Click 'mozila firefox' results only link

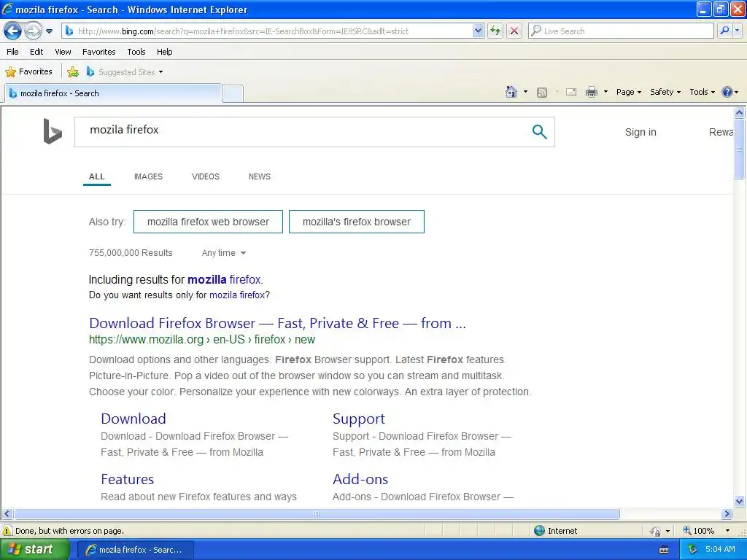pos(237,295)
